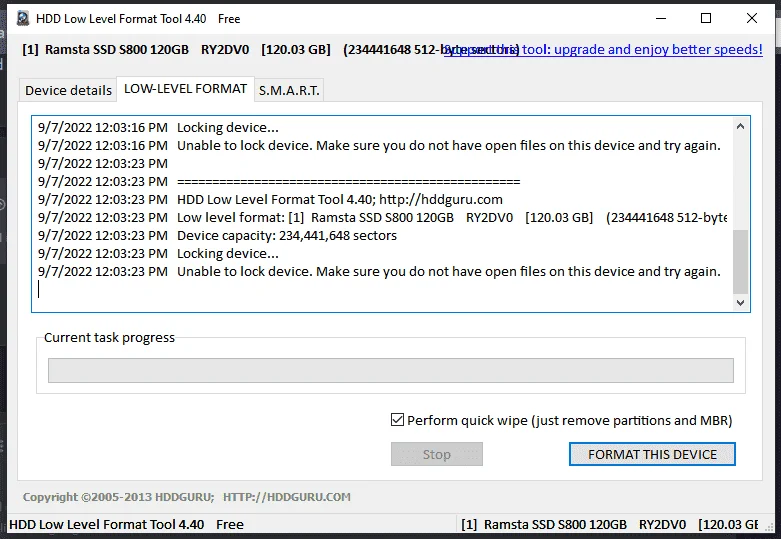Click the Copyright ©2005-2013 HDDGURU text
This screenshot has height=539, width=781.
119,497
